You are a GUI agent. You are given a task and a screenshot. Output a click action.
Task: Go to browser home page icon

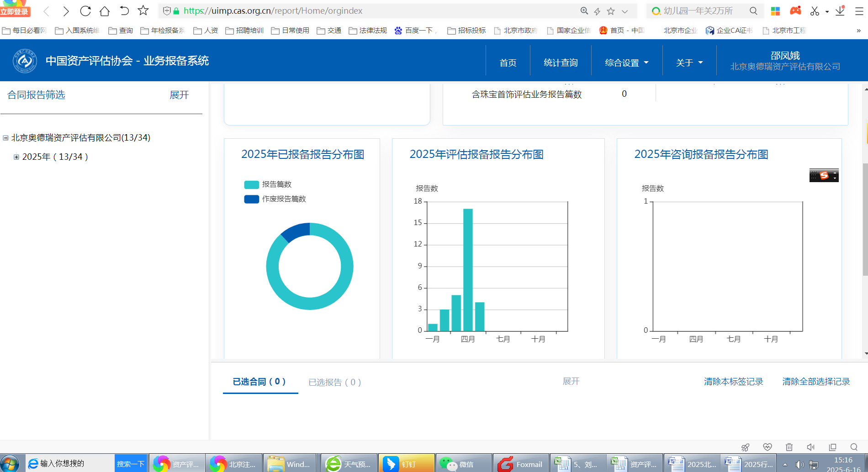[105, 11]
